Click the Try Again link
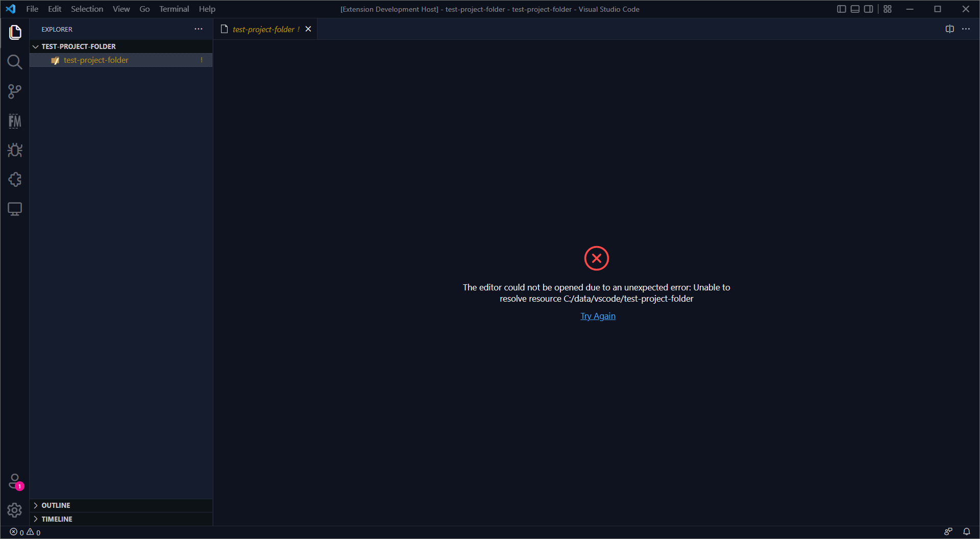980x539 pixels. click(x=598, y=316)
